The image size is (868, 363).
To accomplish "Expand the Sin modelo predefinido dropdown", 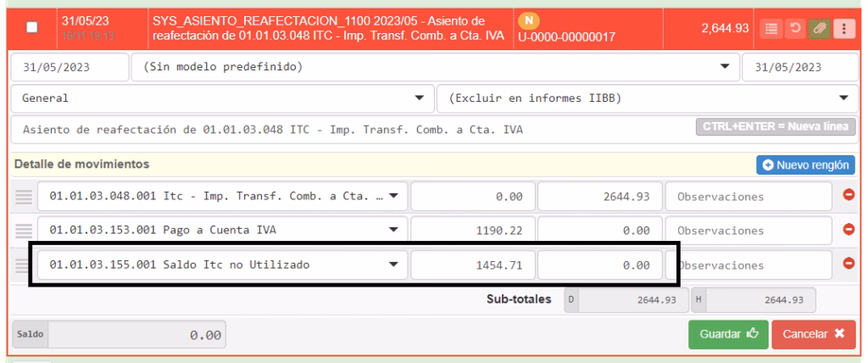I will click(x=724, y=66).
